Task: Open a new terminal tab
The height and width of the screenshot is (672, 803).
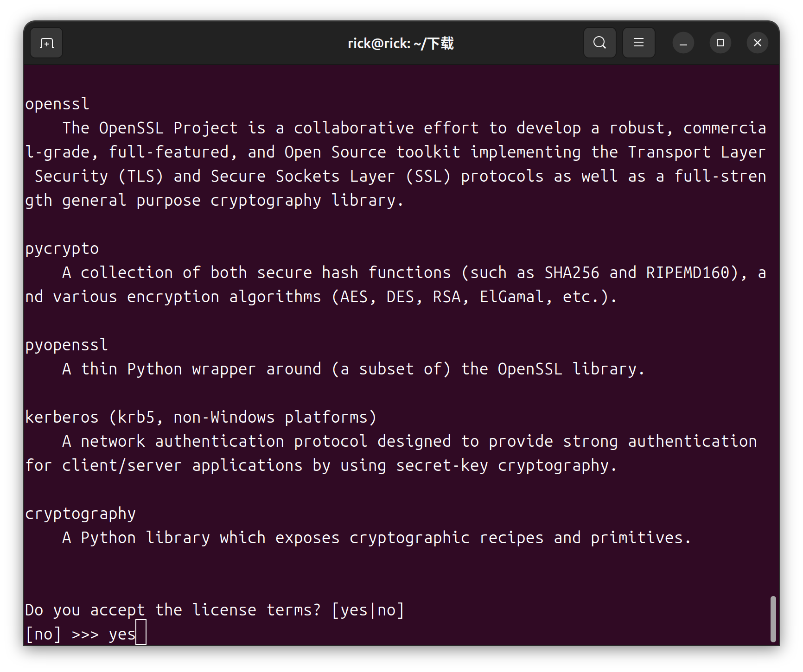Action: point(46,43)
